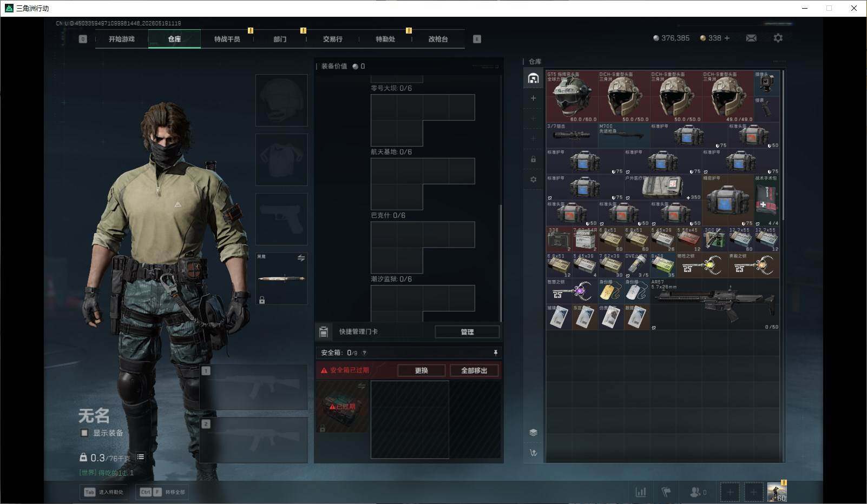Select the 精密护甲 precision armor repair kit
This screenshot has height=504, width=867.
[728, 200]
